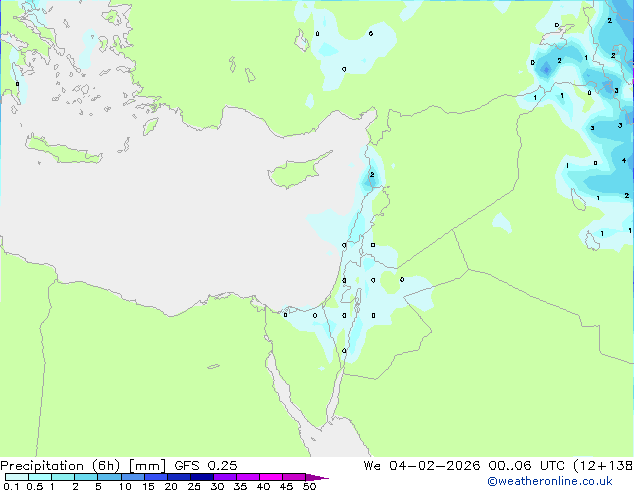
Task: Click the "00..06 UTC" time range
Action: (x=526, y=466)
